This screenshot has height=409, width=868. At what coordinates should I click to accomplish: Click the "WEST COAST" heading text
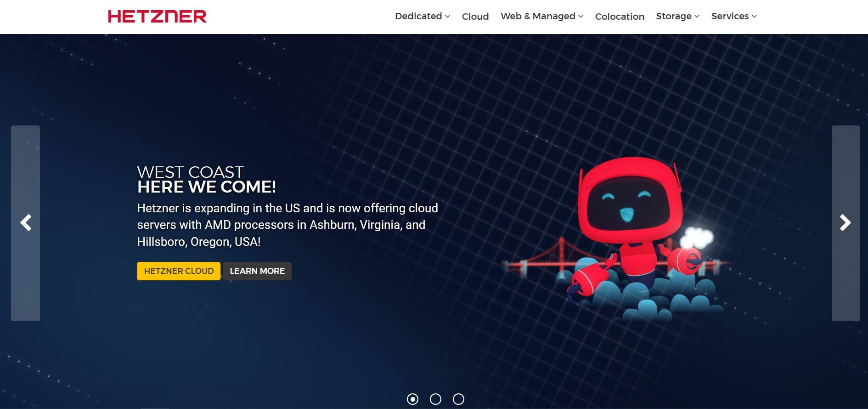pyautogui.click(x=190, y=172)
